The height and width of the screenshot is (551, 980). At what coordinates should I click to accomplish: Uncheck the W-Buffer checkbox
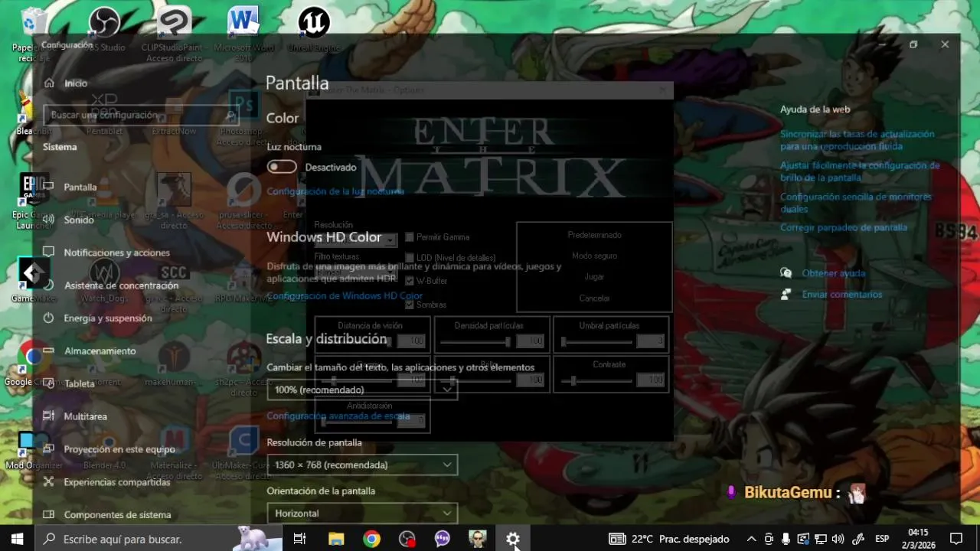coord(410,281)
